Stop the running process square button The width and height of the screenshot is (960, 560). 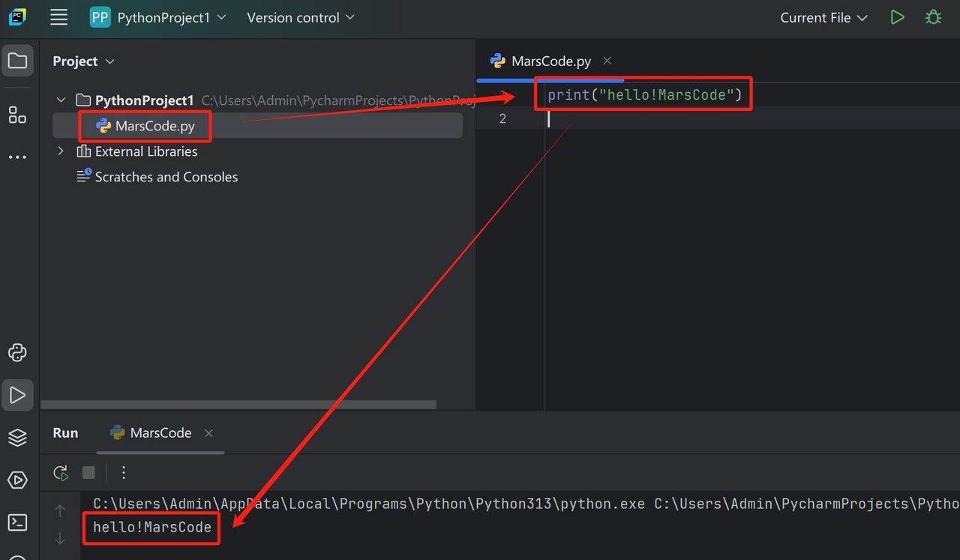(88, 472)
